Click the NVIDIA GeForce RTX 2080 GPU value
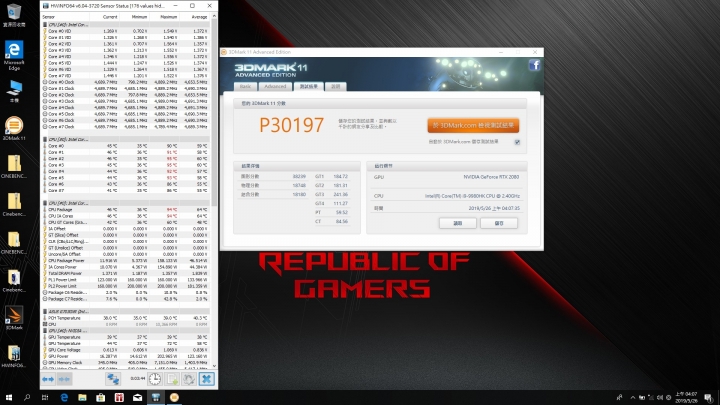Screen dimensions: 720x405 pos(491,177)
